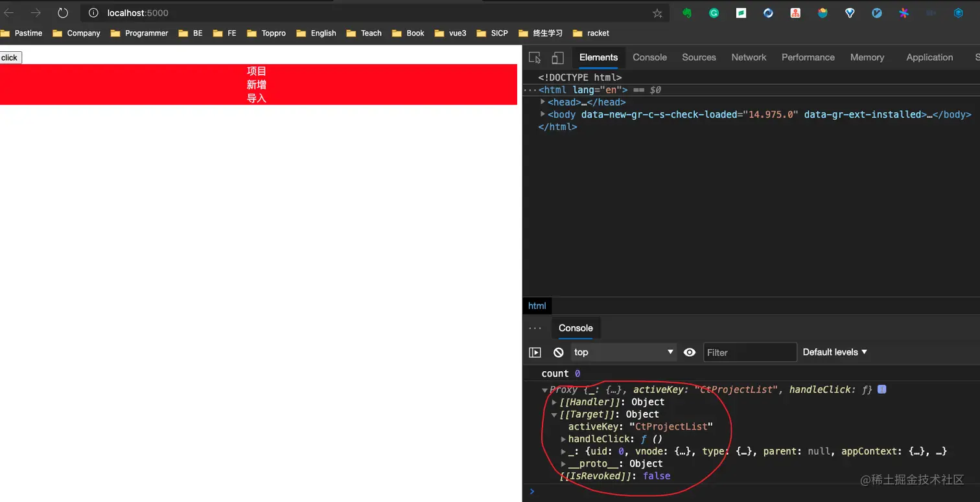
Task: Switch to the Network tab
Action: (x=749, y=58)
